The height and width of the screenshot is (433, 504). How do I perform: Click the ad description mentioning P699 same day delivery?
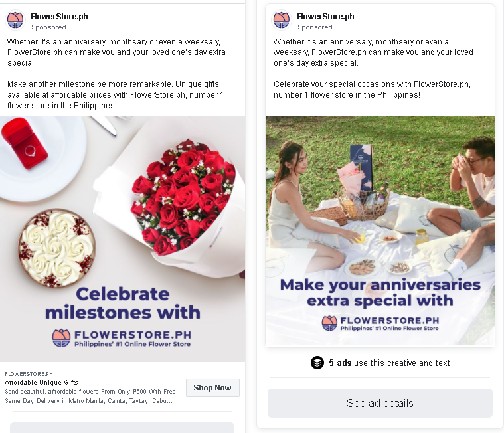click(x=90, y=396)
